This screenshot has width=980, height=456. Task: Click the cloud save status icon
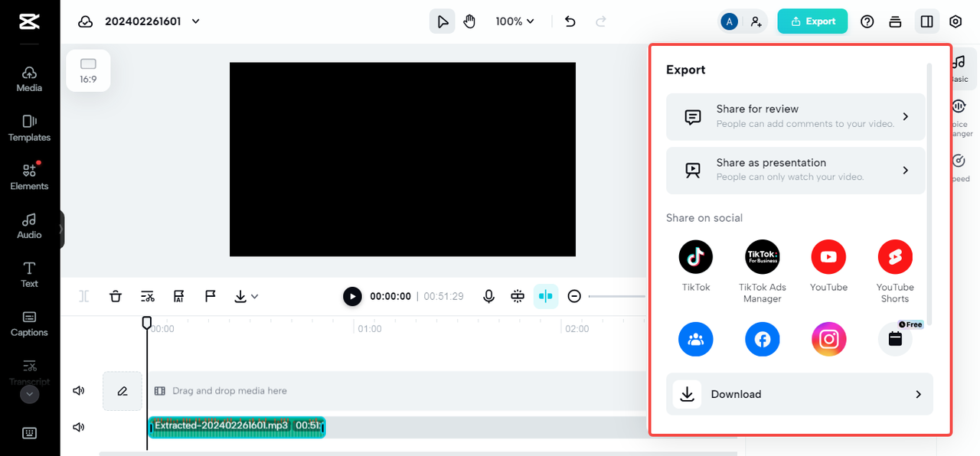click(86, 21)
